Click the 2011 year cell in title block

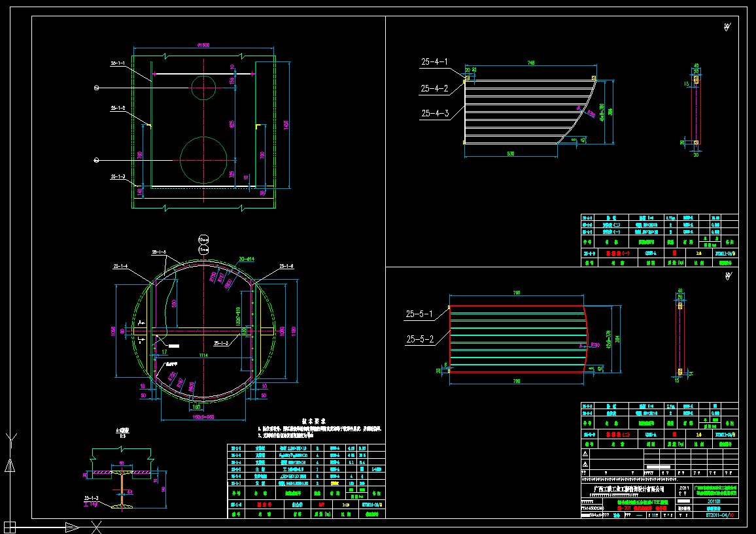tap(683, 488)
